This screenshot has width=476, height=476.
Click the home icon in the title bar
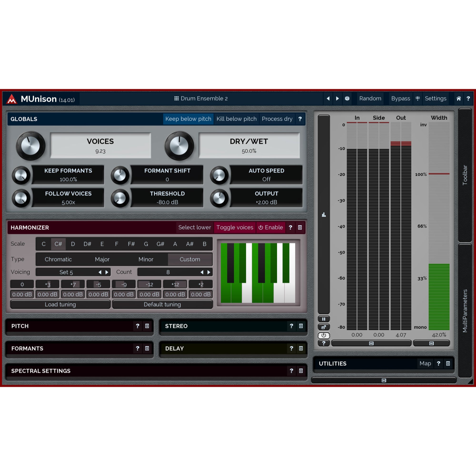pos(459,99)
